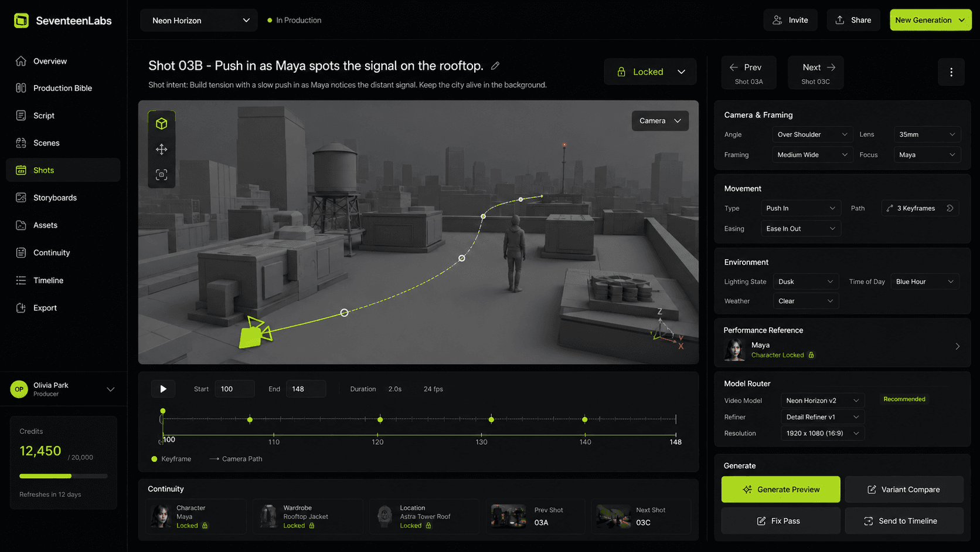The width and height of the screenshot is (980, 552).
Task: Click the credits usage progress bar
Action: (x=63, y=476)
